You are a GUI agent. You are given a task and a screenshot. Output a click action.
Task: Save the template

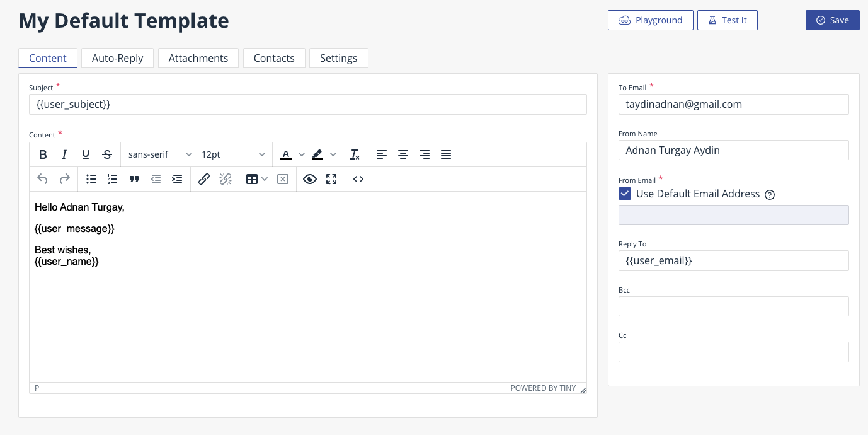click(832, 20)
